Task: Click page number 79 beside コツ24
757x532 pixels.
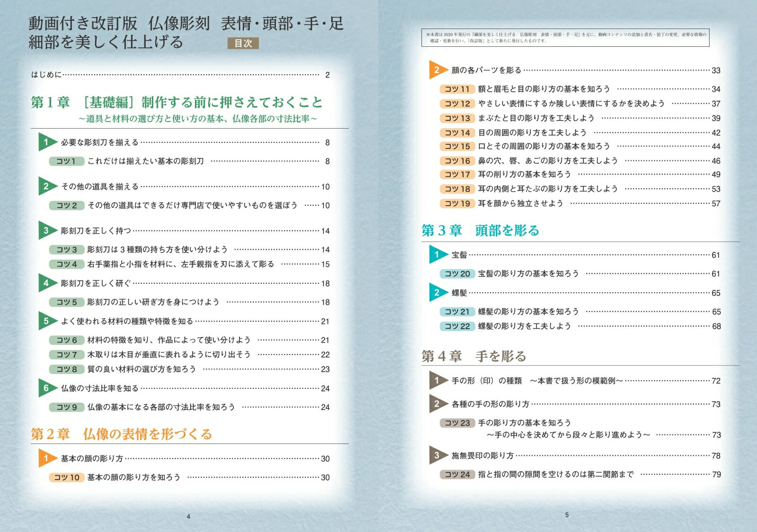Action: (x=716, y=475)
